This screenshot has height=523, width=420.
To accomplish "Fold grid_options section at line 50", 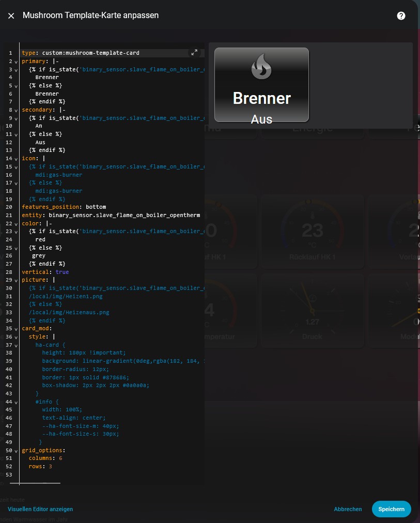I will click(16, 450).
